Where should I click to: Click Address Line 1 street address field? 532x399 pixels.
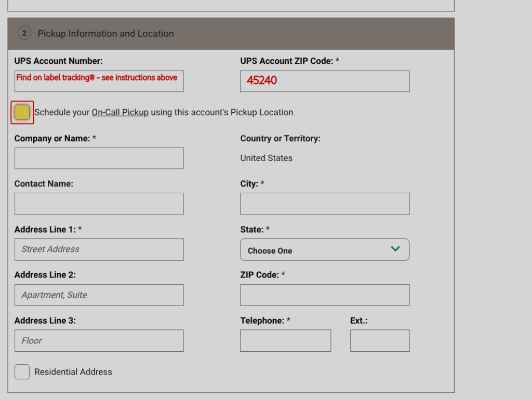(x=99, y=249)
